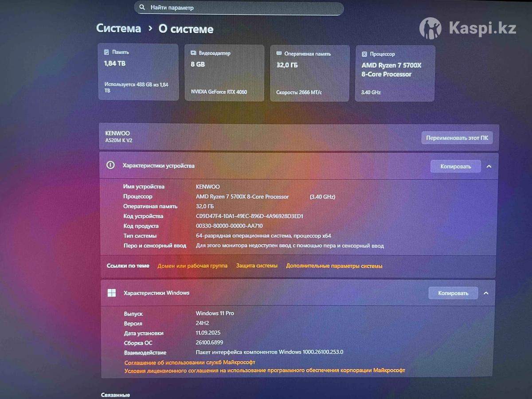
Task: Copy Windows specifications with Копировать button
Action: [453, 293]
